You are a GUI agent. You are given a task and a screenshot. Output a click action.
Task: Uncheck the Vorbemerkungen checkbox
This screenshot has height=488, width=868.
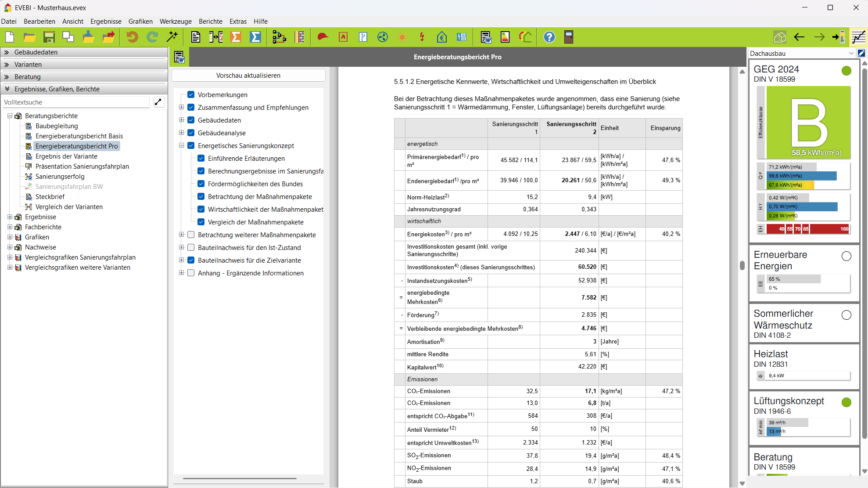191,95
